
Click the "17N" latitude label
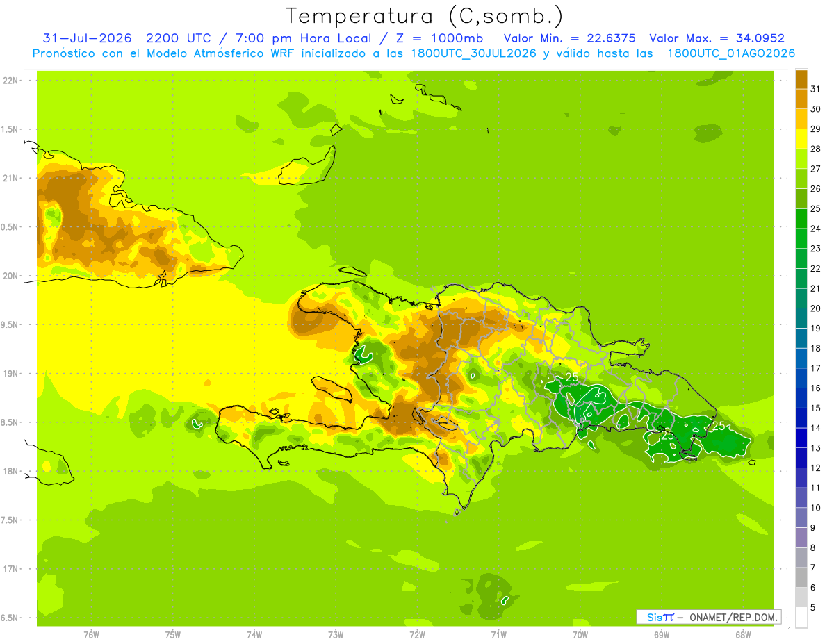(x=10, y=569)
